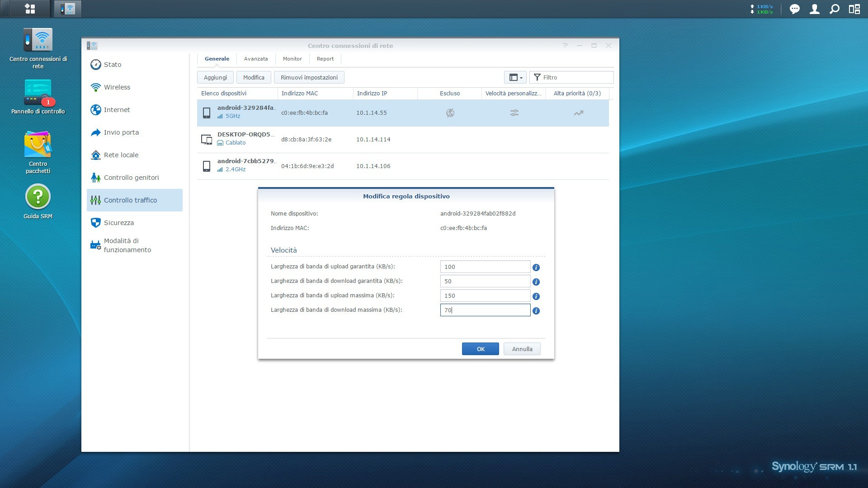The height and width of the screenshot is (488, 868).
Task: Click info icon for upload garantita field
Action: (536, 267)
